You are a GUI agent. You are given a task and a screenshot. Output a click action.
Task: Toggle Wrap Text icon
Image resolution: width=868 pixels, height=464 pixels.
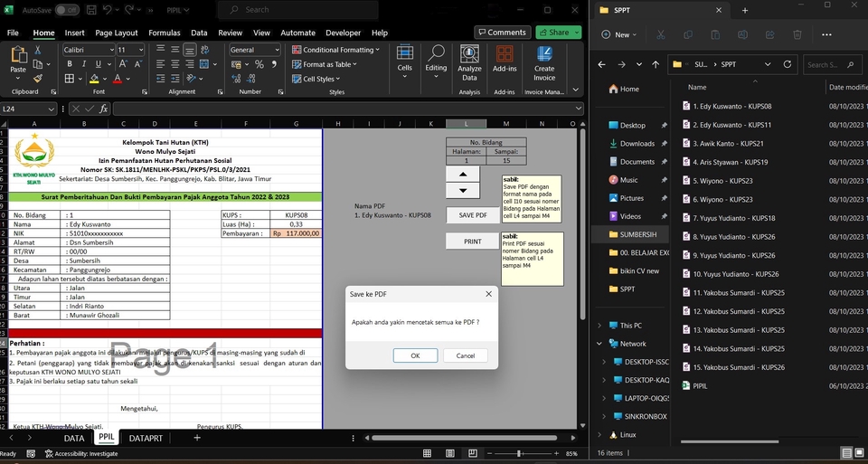204,50
